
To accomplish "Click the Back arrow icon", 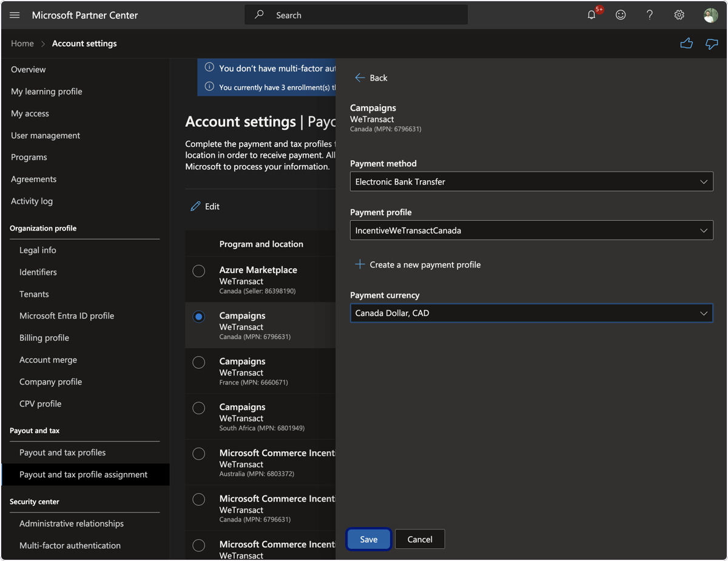I will [x=360, y=78].
